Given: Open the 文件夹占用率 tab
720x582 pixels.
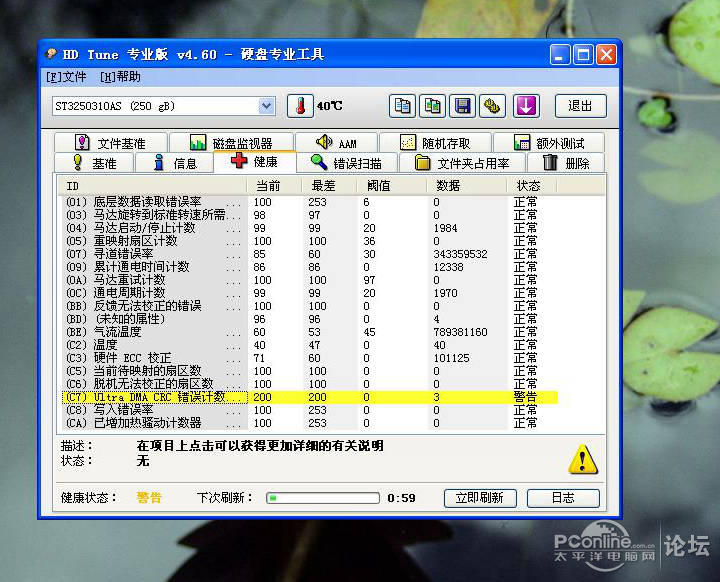Looking at the screenshot, I should 462,163.
